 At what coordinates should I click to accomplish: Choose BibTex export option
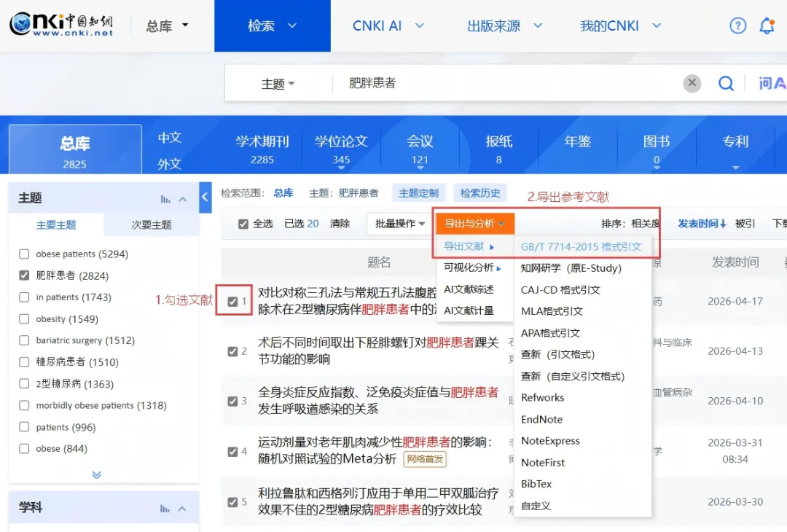(x=536, y=484)
